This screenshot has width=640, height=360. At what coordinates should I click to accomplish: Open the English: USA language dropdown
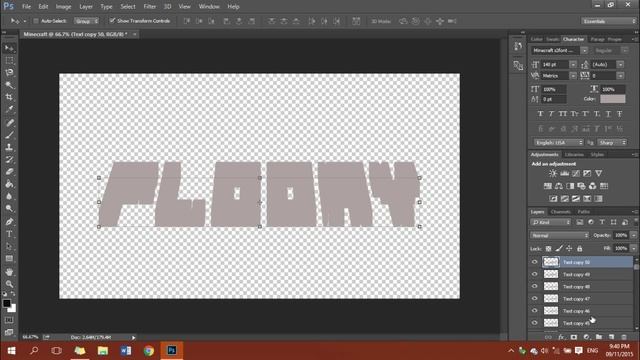pos(559,142)
